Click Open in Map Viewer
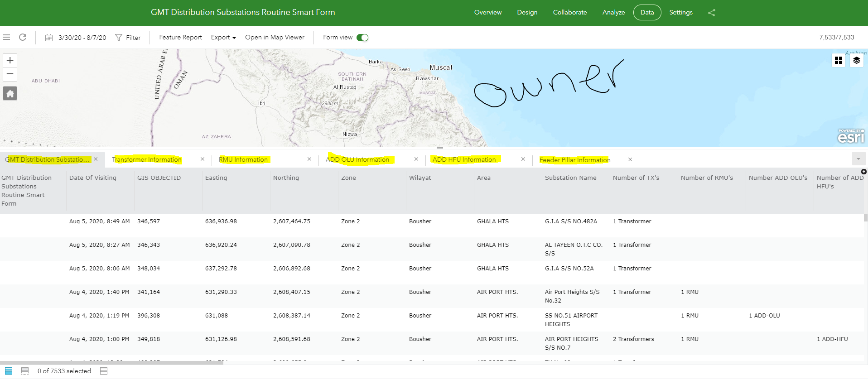 point(275,38)
